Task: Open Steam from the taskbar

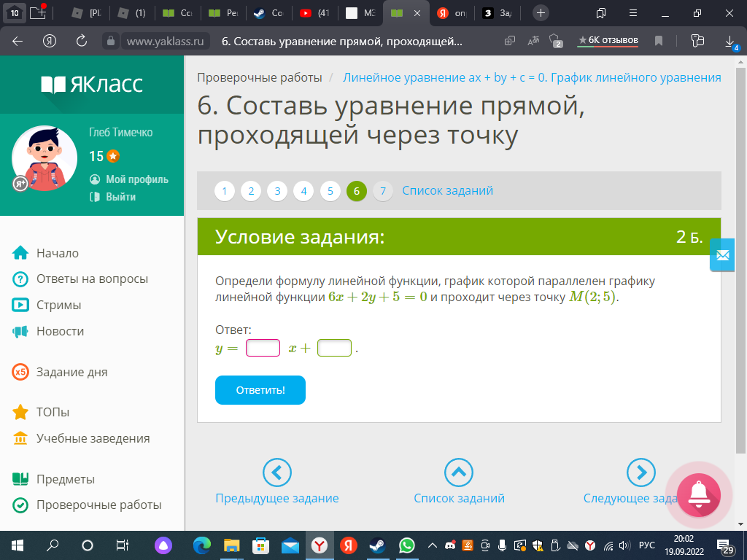Action: click(377, 545)
